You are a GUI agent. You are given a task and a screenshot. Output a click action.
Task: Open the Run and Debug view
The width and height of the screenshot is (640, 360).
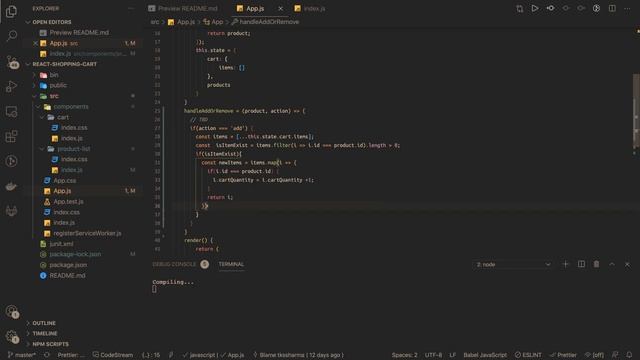click(x=11, y=87)
